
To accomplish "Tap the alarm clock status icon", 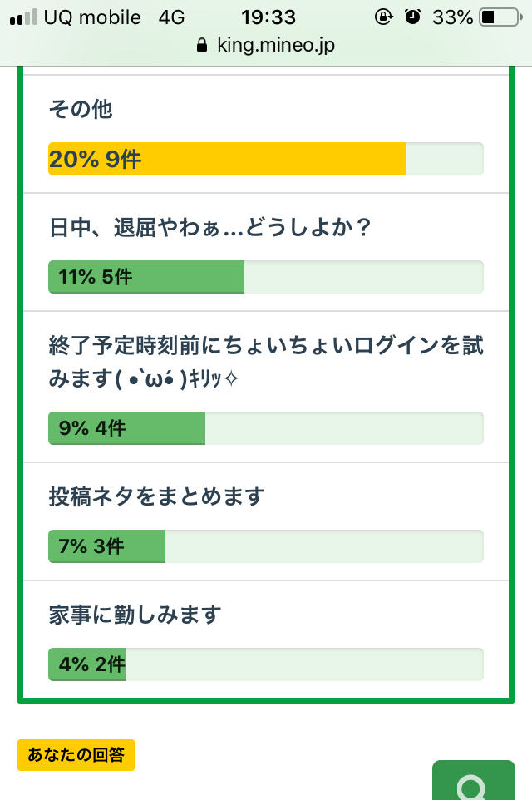I will [411, 17].
